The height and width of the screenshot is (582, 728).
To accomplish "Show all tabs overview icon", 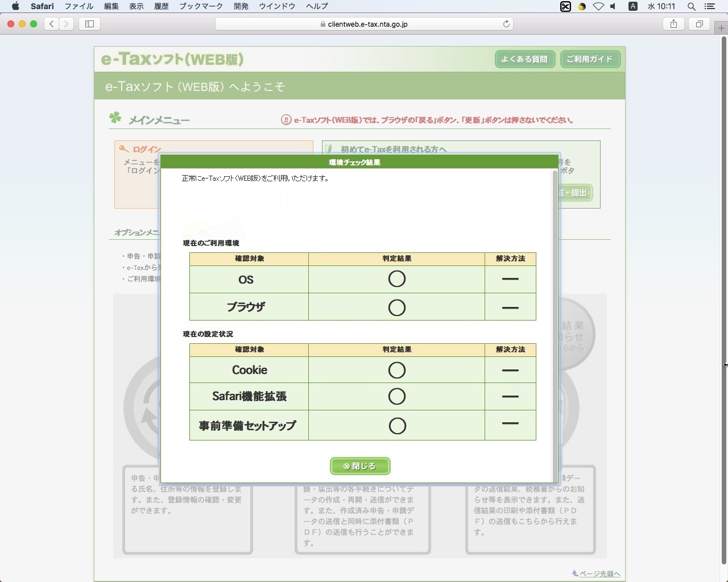I will tap(700, 24).
